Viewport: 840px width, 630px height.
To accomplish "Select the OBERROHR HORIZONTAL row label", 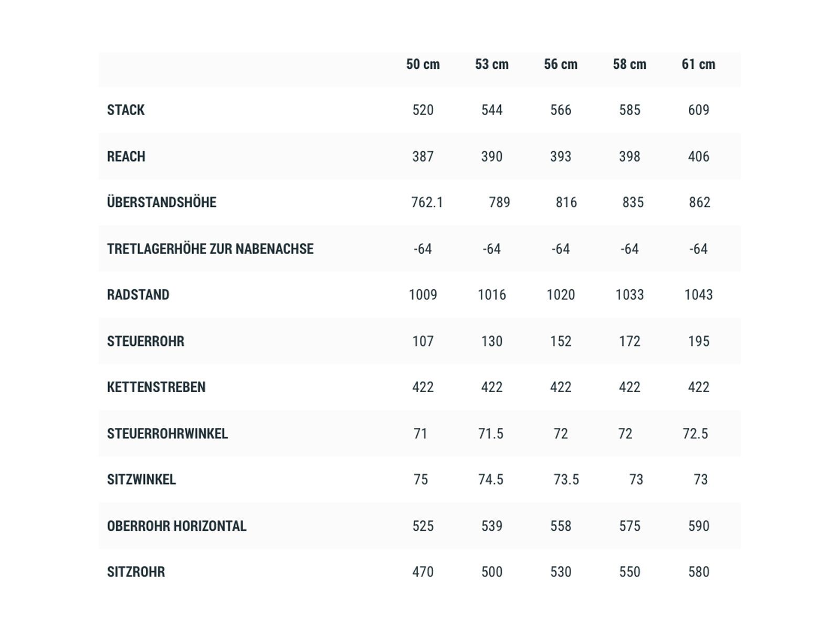I will coord(176,526).
